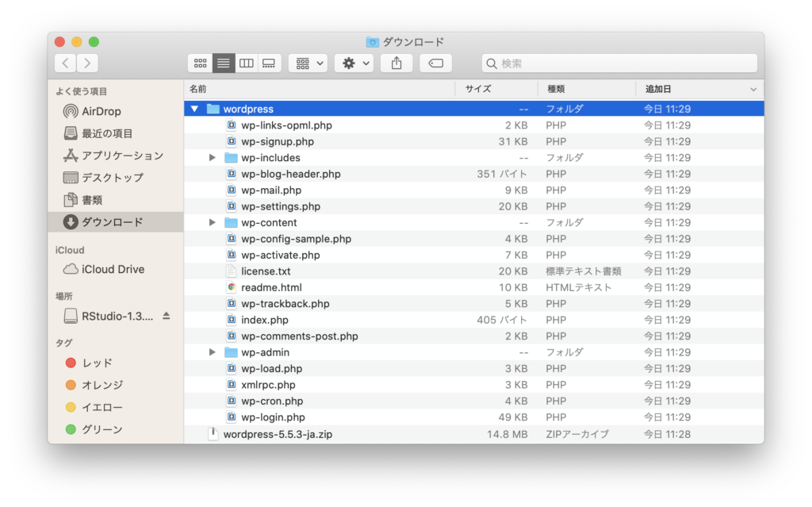
Task: Go back using the back arrow
Action: point(64,63)
